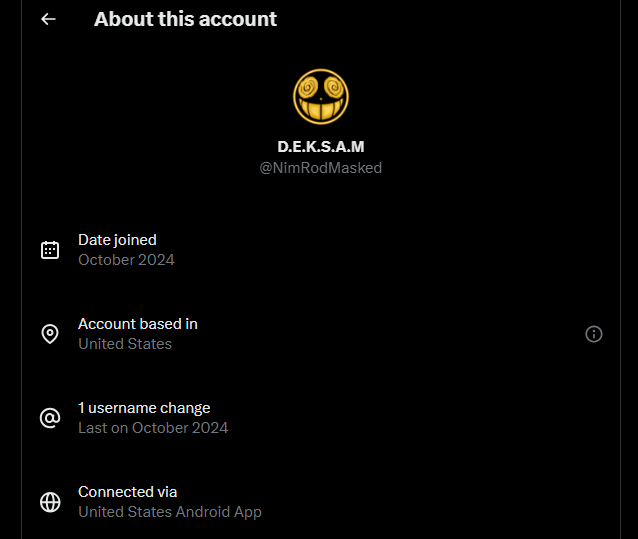Open the yellow smiley profile avatar
The image size is (638, 539).
point(320,96)
